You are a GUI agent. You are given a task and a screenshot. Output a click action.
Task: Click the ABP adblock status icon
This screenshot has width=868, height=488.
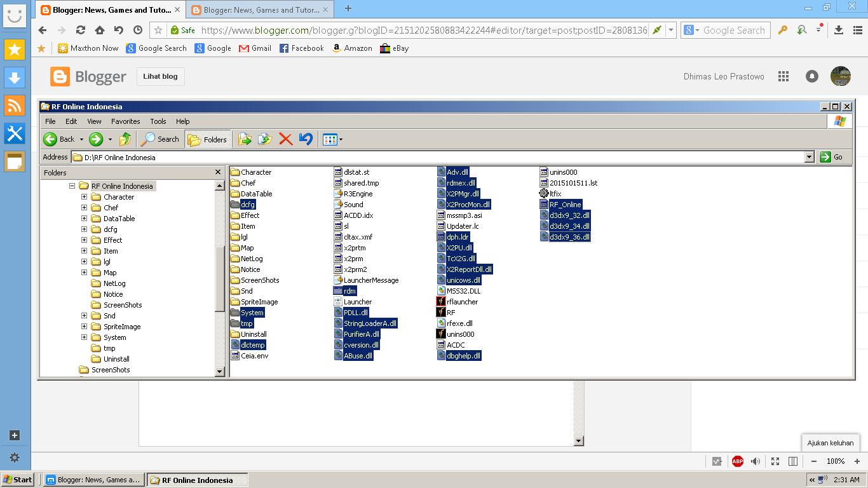(x=737, y=461)
